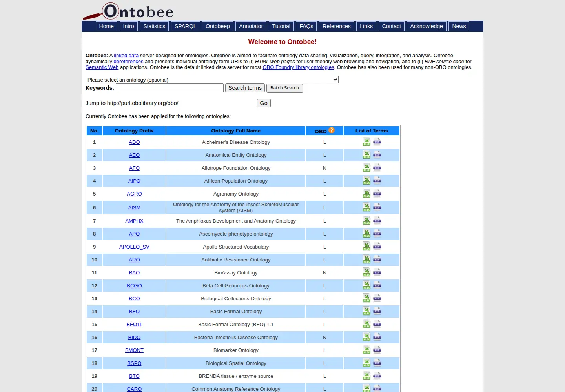The image size is (565, 392).
Task: Download TXT term list for BIDO
Action: pos(377,337)
